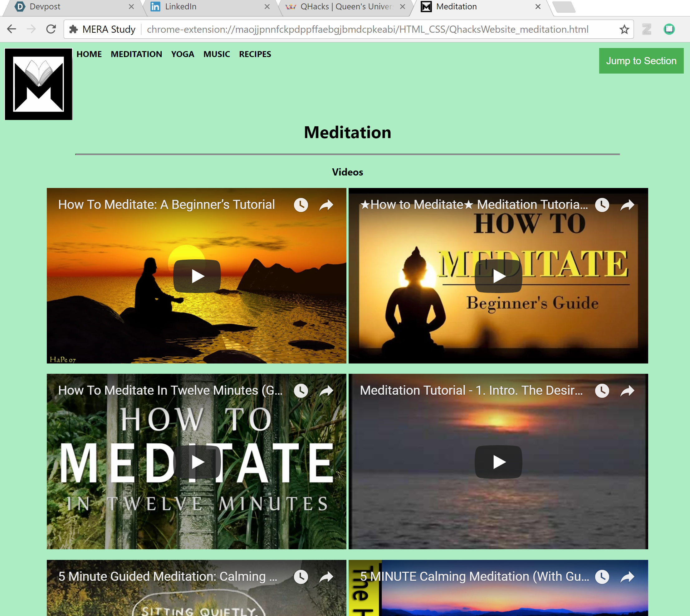Click Watch Later on the 5 MINUTE Calming Meditation video

pos(602,577)
